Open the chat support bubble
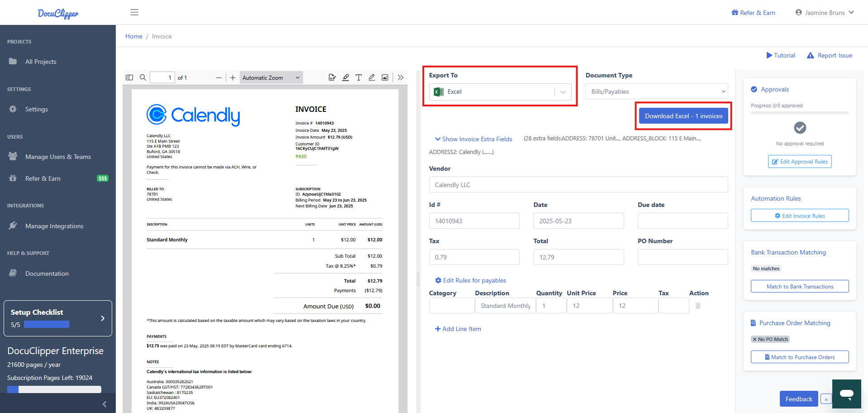The height and width of the screenshot is (413, 868). 846,394
